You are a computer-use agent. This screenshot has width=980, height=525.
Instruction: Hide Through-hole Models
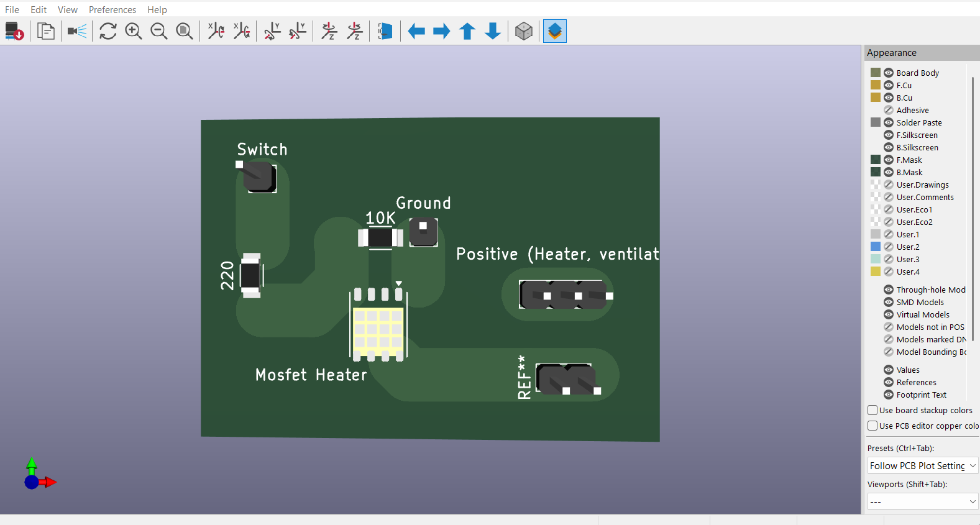889,290
